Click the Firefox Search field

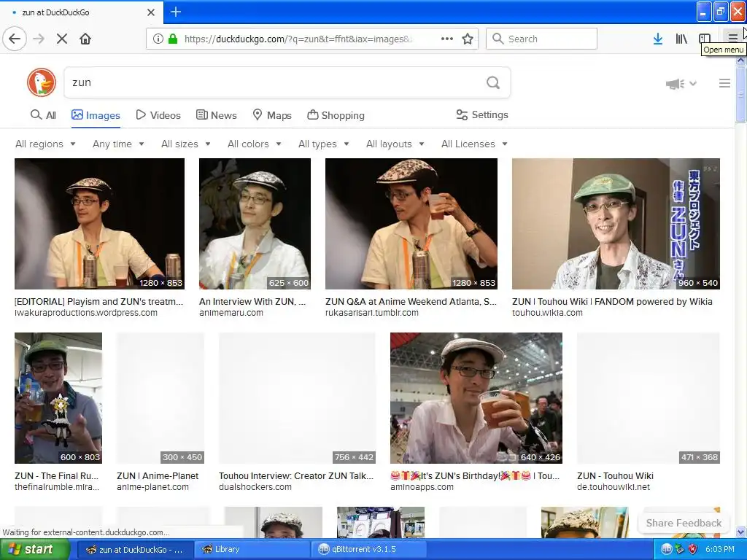tap(541, 39)
